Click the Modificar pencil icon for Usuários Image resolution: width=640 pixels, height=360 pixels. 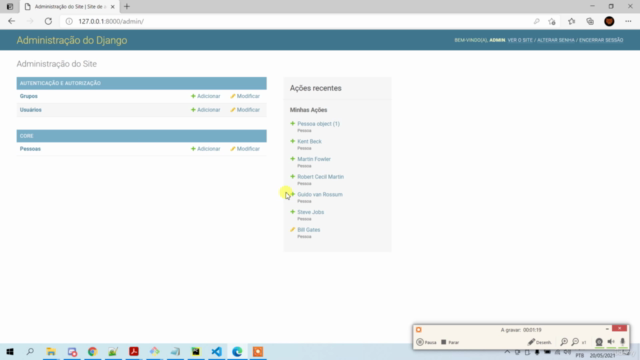233,110
